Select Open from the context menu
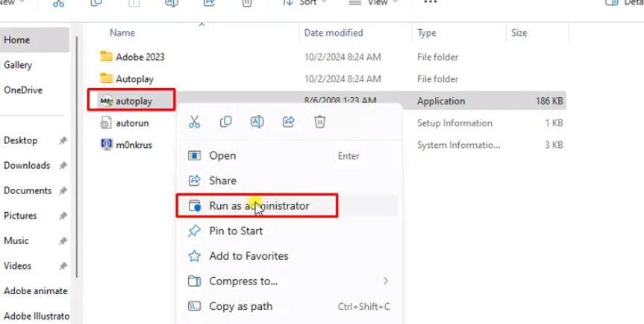Viewport: 644px width, 324px height. 222,156
